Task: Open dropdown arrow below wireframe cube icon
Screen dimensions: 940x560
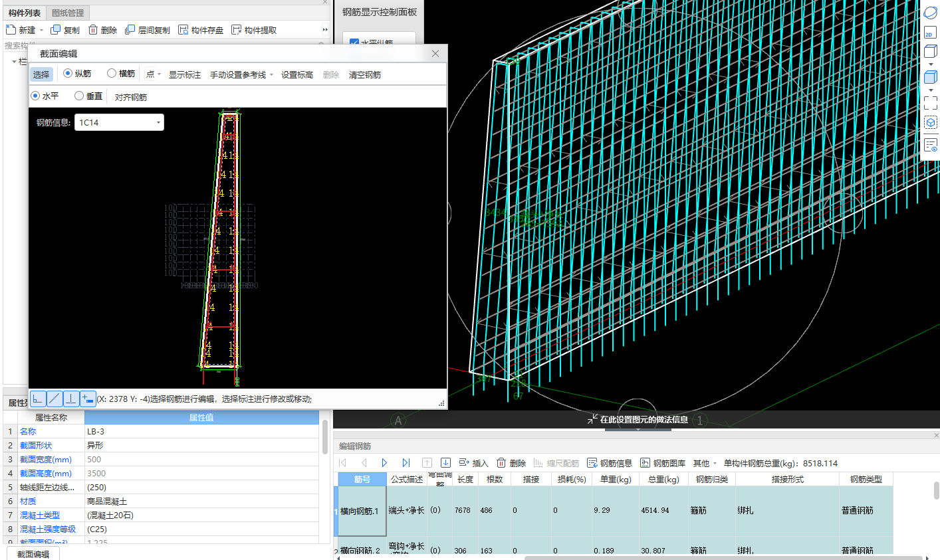Action: pyautogui.click(x=931, y=64)
